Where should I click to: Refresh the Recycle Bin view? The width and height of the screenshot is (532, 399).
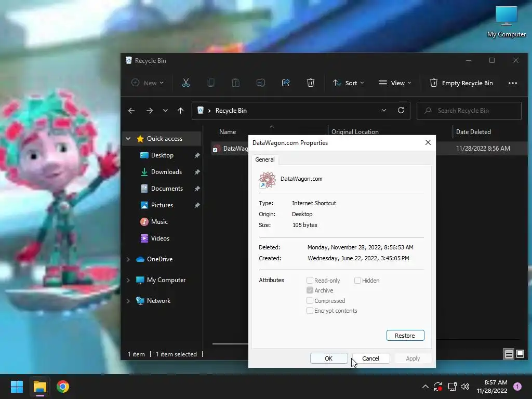pos(401,110)
